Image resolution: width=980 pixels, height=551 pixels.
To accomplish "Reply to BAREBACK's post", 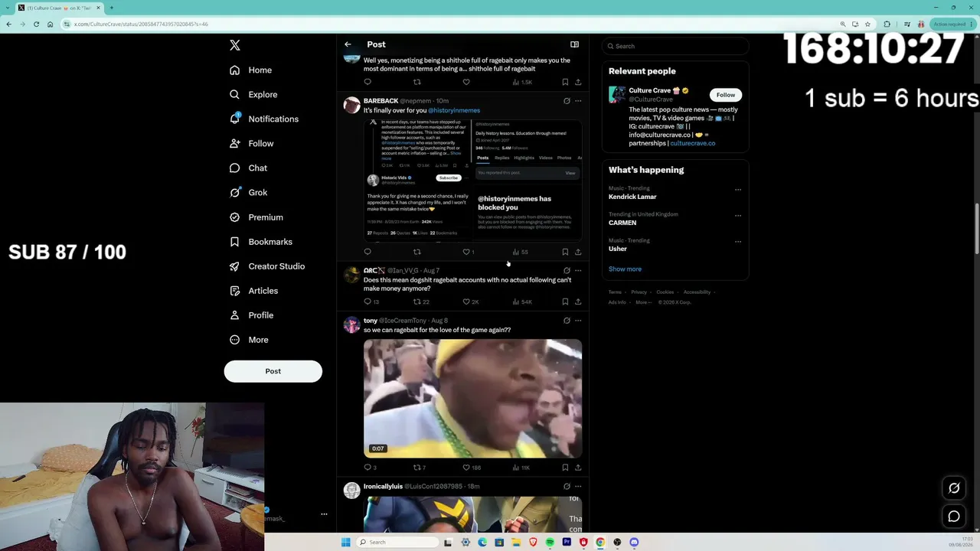I will tap(367, 252).
